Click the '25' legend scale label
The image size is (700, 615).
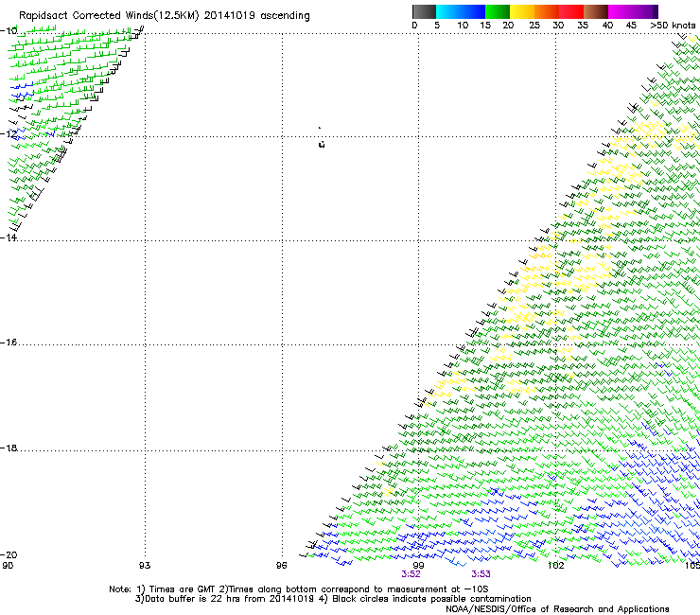(x=534, y=26)
